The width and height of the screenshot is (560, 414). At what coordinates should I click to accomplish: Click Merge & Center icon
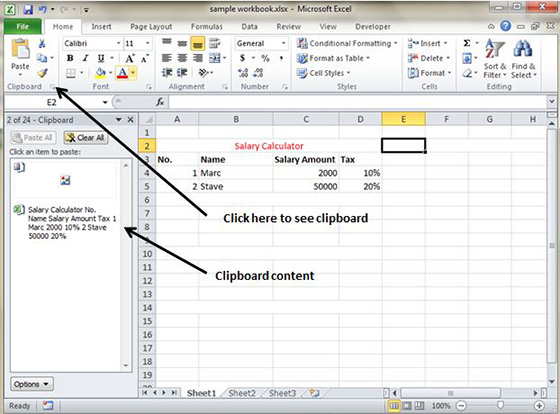[215, 58]
